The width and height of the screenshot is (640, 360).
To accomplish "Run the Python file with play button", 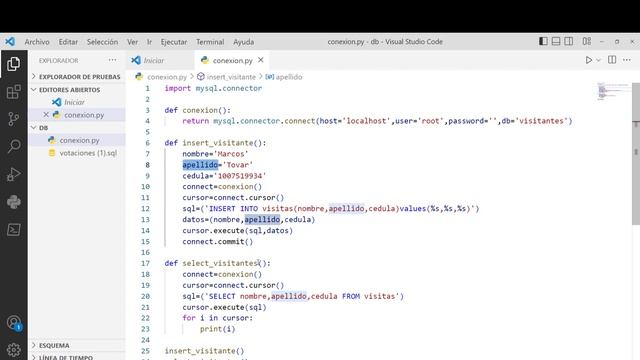I will tap(589, 60).
